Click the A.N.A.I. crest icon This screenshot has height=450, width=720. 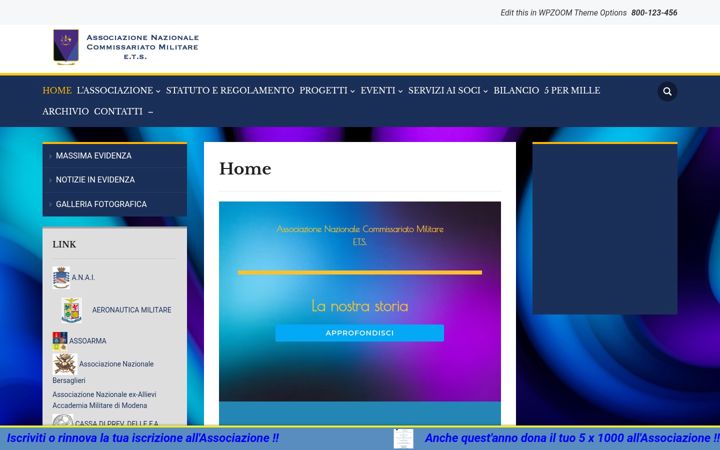tap(61, 277)
